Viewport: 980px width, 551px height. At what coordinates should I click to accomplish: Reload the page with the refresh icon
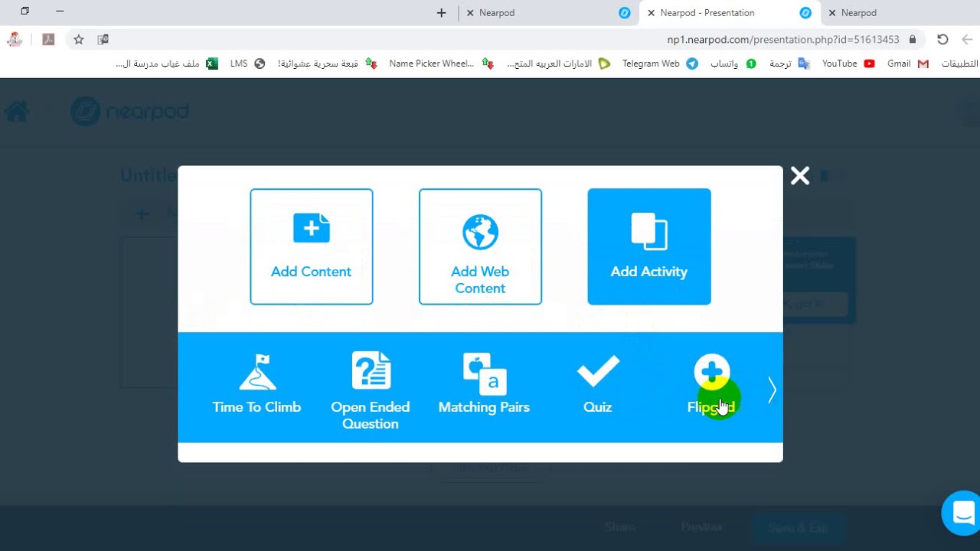[x=942, y=39]
